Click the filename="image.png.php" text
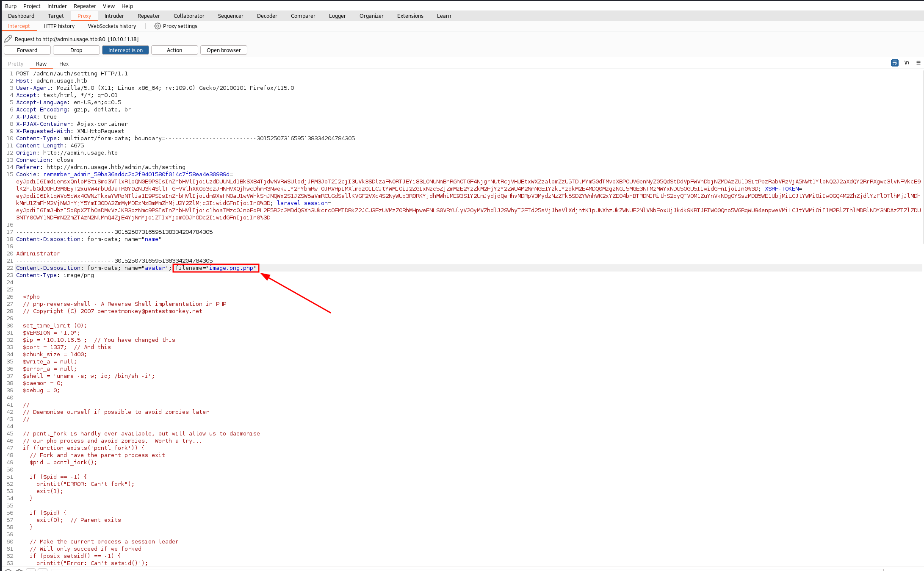 (x=216, y=268)
